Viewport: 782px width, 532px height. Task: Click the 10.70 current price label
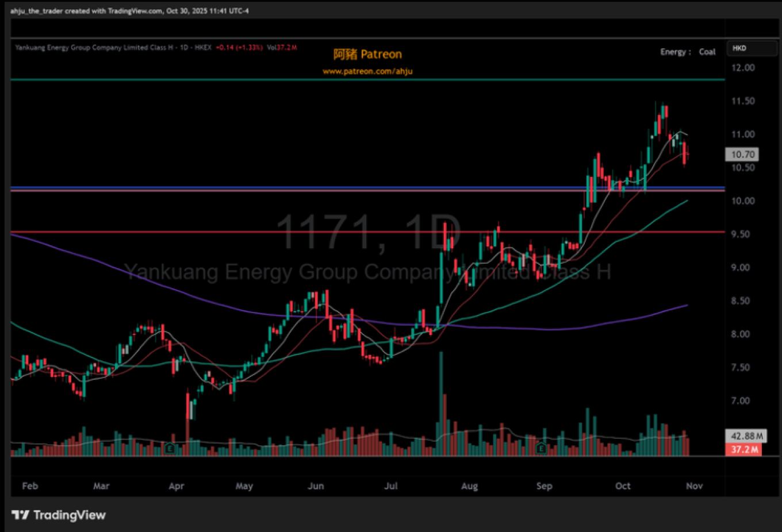coord(742,155)
